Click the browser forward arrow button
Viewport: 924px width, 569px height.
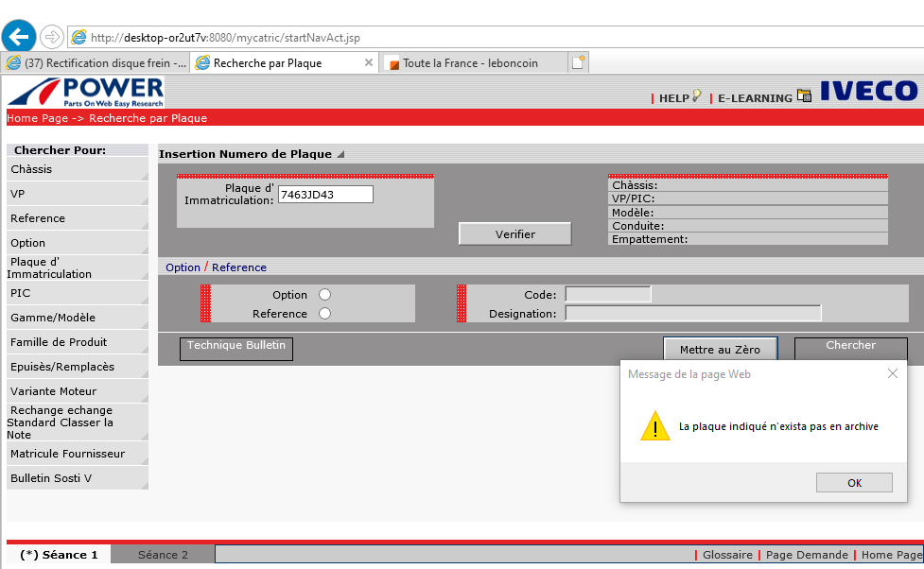tap(52, 37)
